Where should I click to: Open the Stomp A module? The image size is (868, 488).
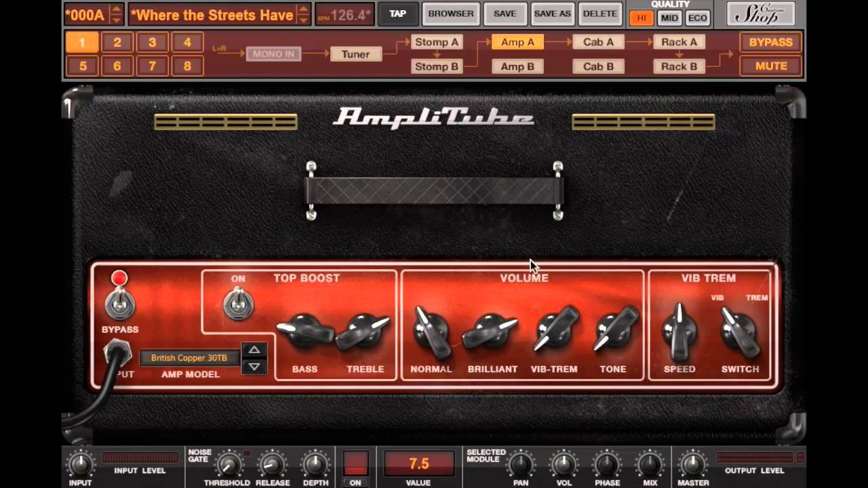click(x=437, y=42)
